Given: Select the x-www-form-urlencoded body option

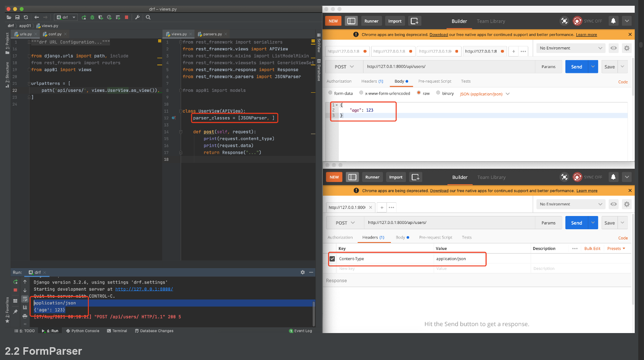Looking at the screenshot, I should tap(361, 93).
